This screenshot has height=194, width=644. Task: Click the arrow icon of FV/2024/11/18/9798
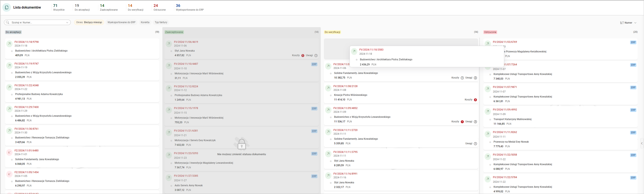pyautogui.click(x=9, y=44)
